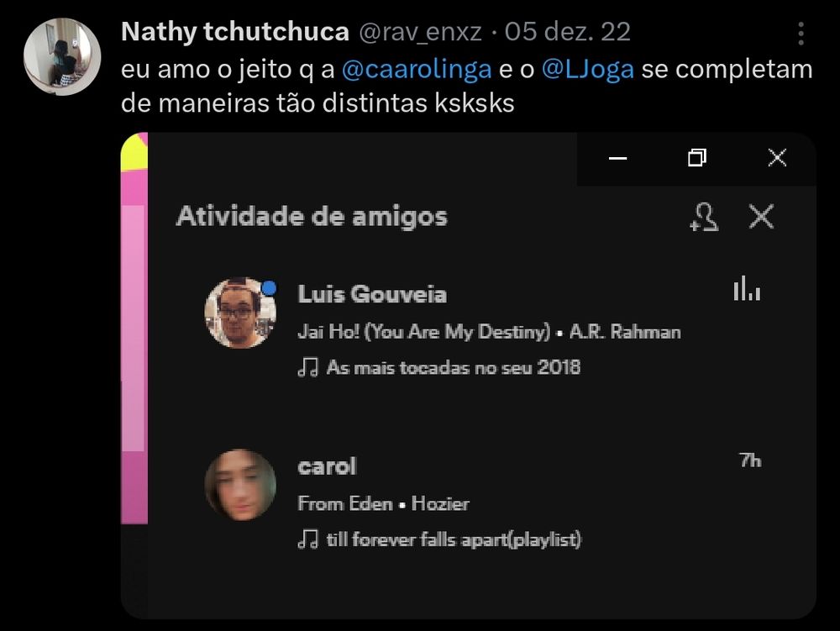Click the Nathy tchutchuca display name

[x=235, y=32]
